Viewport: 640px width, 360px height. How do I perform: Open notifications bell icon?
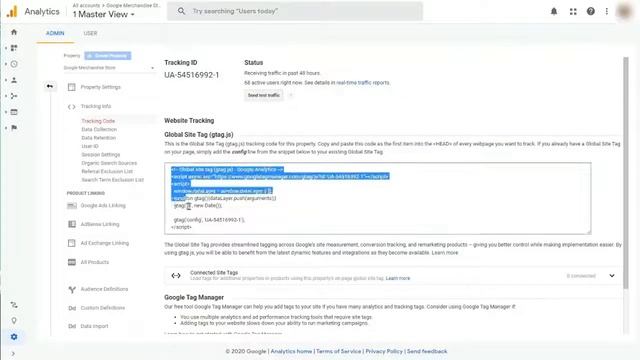[554, 11]
